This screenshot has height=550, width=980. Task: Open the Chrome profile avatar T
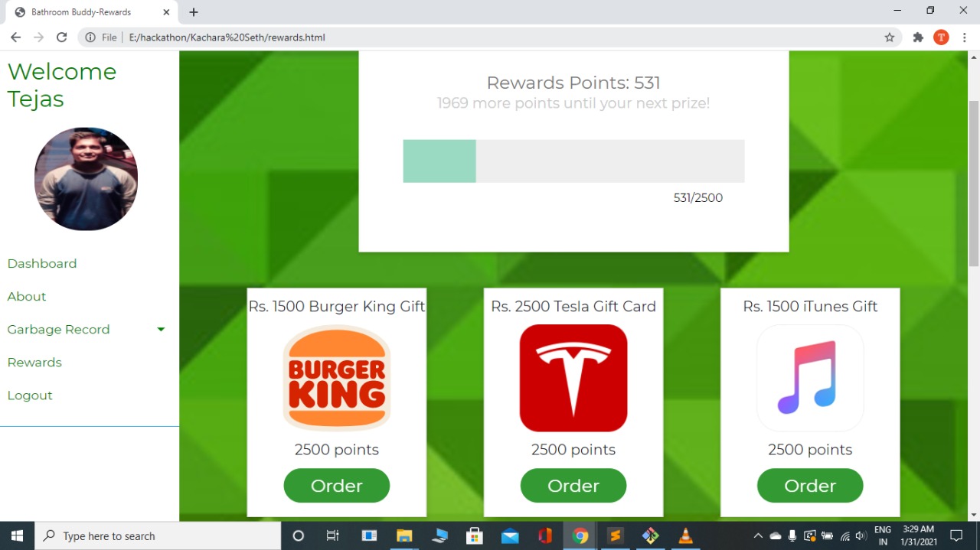tap(941, 37)
